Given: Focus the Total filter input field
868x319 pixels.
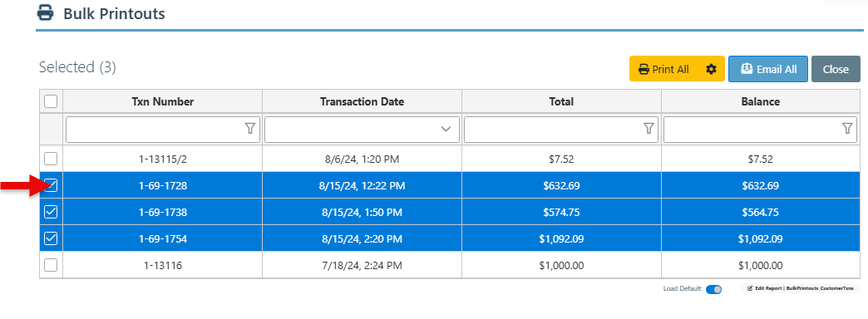Looking at the screenshot, I should coord(560,130).
